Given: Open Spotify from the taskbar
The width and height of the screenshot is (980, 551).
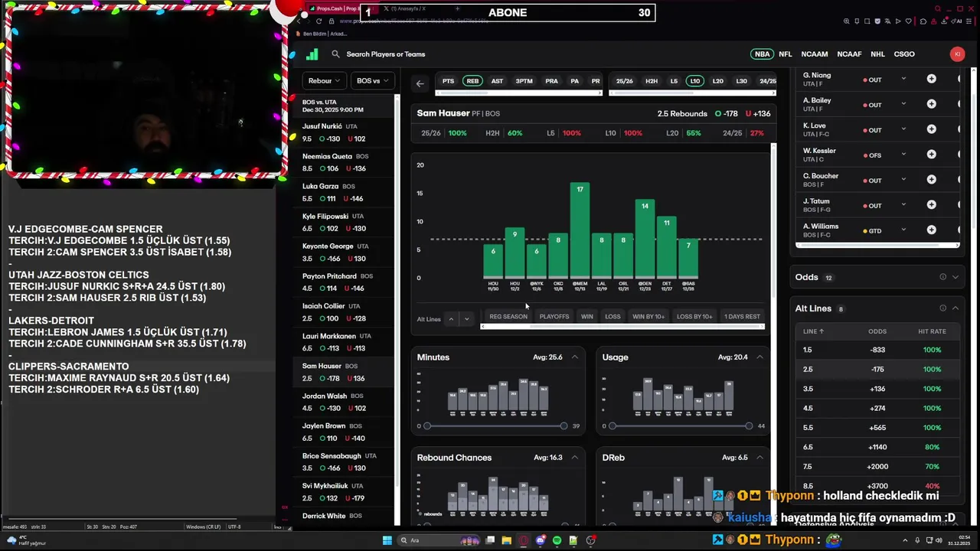Looking at the screenshot, I should pos(557,540).
